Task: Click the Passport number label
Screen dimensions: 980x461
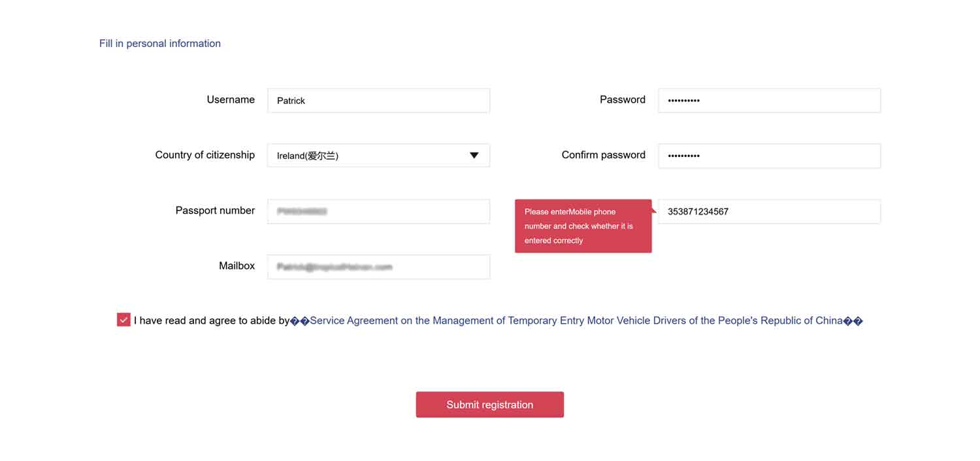Action: tap(215, 211)
